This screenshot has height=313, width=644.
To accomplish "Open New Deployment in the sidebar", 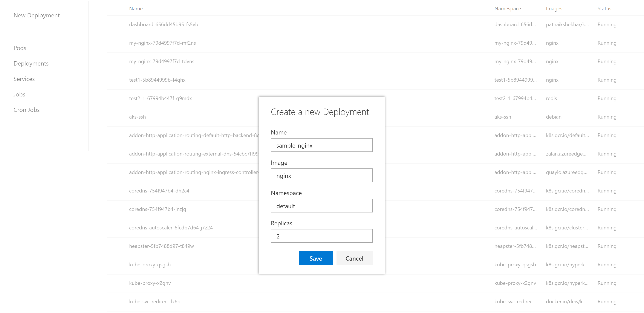I will pyautogui.click(x=37, y=15).
